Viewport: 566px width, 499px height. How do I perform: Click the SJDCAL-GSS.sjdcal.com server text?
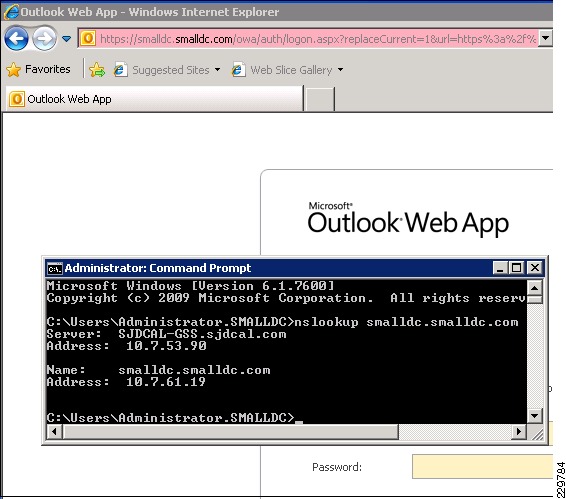pyautogui.click(x=202, y=334)
